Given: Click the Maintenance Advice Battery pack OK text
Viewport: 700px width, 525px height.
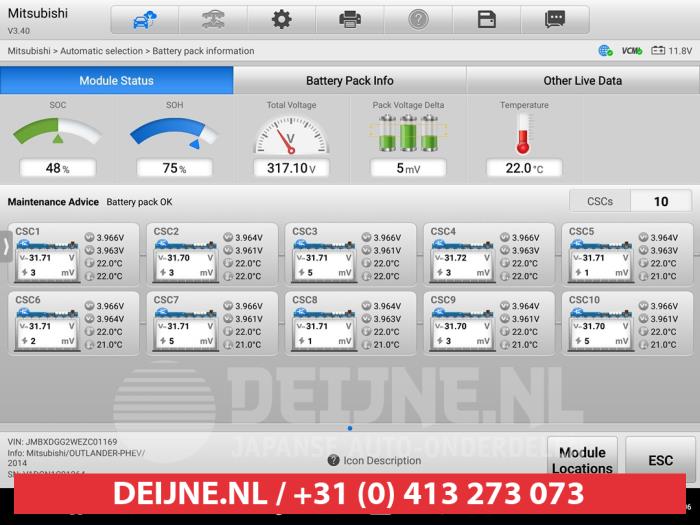Looking at the screenshot, I should [90, 202].
